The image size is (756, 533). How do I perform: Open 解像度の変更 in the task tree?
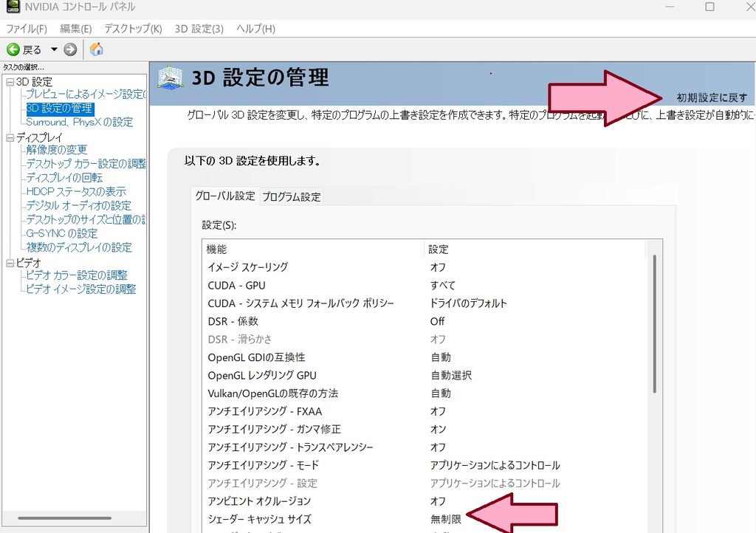tap(57, 150)
